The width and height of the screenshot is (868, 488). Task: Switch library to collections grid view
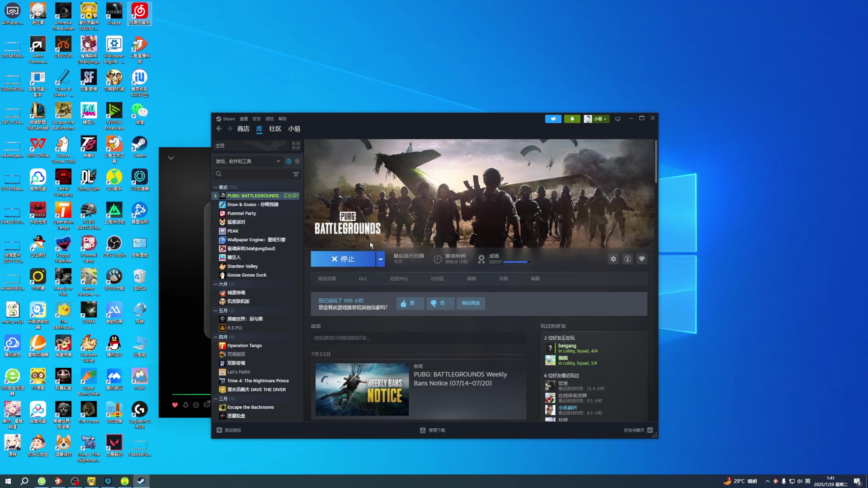click(296, 145)
